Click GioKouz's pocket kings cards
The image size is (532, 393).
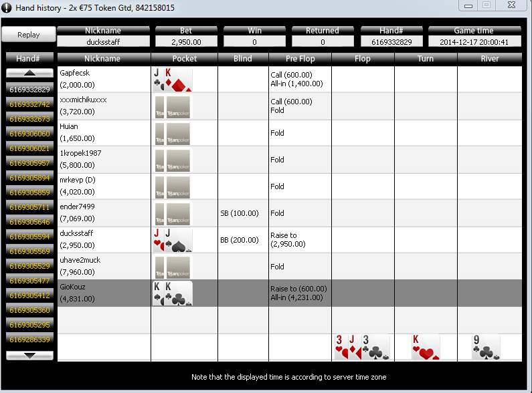[173, 293]
